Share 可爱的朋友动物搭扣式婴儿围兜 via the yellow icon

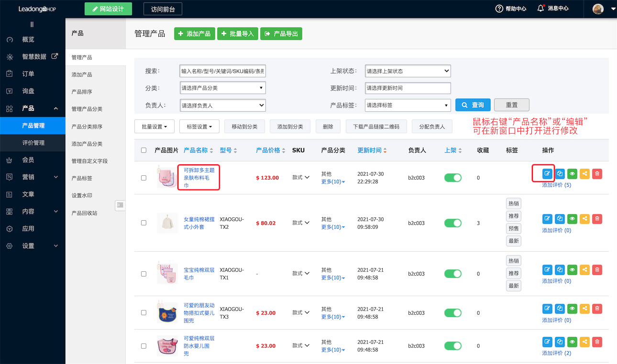point(584,309)
